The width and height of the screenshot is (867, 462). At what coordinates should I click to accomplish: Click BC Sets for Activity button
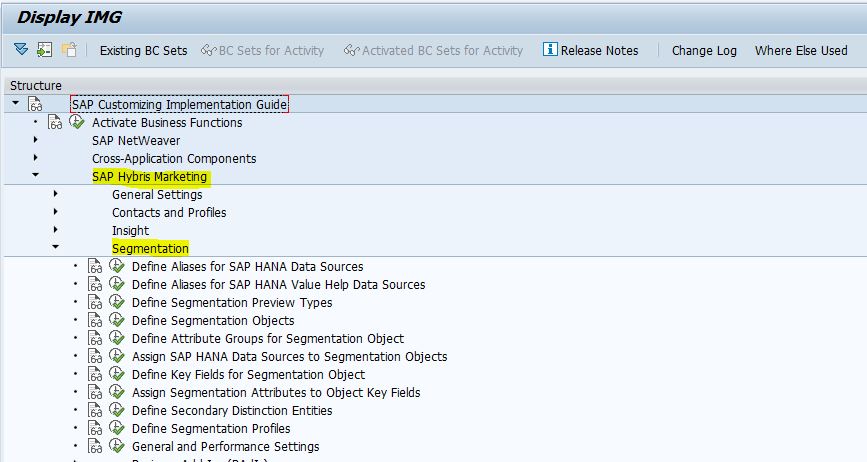[263, 50]
